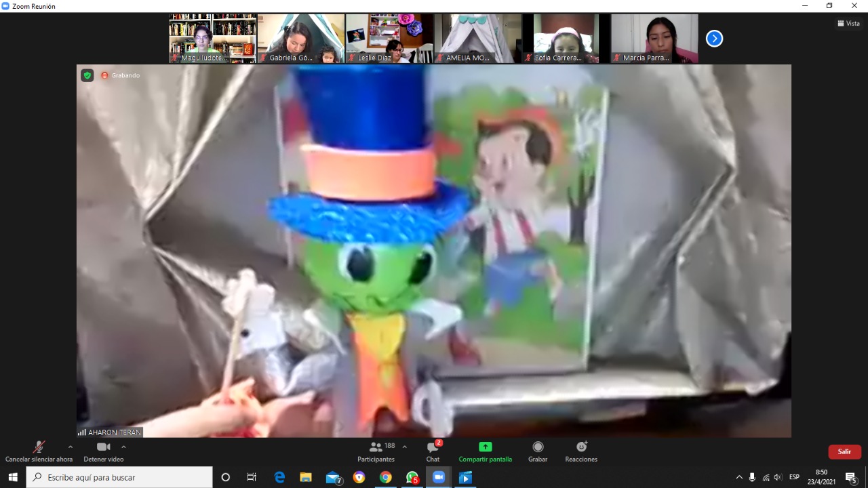The height and width of the screenshot is (488, 868).
Task: Open clock and calendar flyout
Action: pyautogui.click(x=821, y=477)
